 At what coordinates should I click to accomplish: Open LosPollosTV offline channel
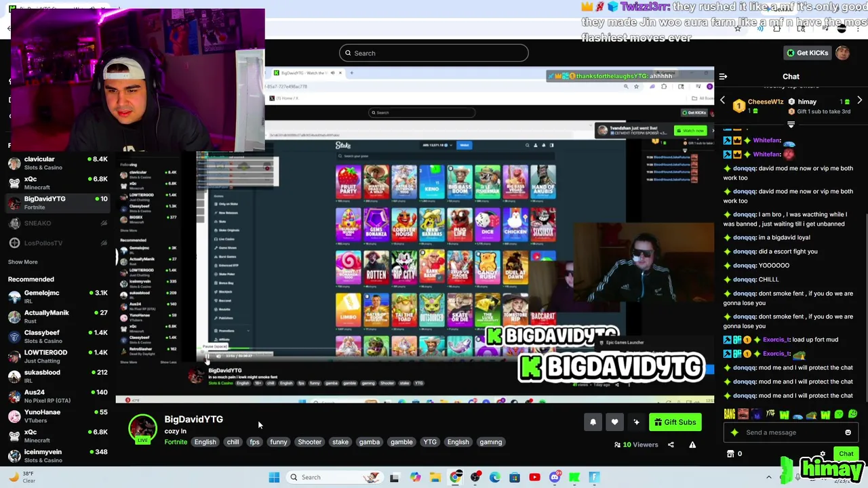coord(58,243)
